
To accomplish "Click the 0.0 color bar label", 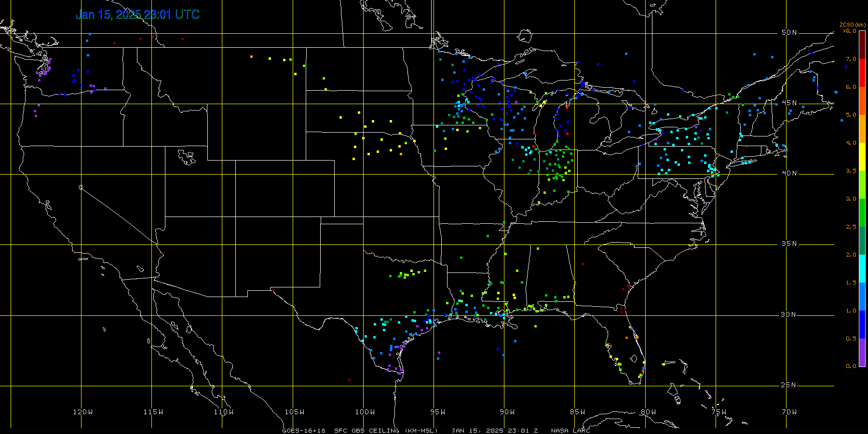I will (x=851, y=366).
